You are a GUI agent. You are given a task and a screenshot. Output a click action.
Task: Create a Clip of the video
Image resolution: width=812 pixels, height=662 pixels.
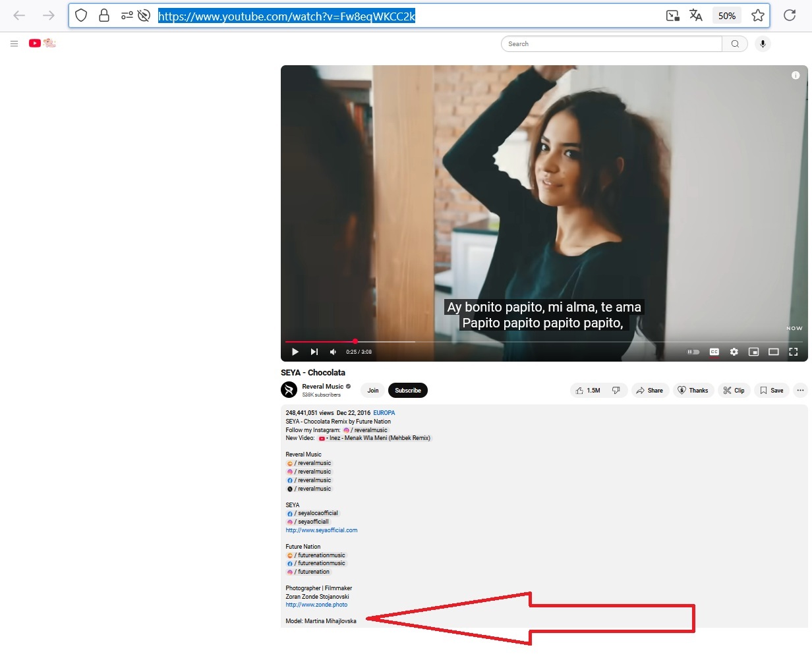pos(734,391)
